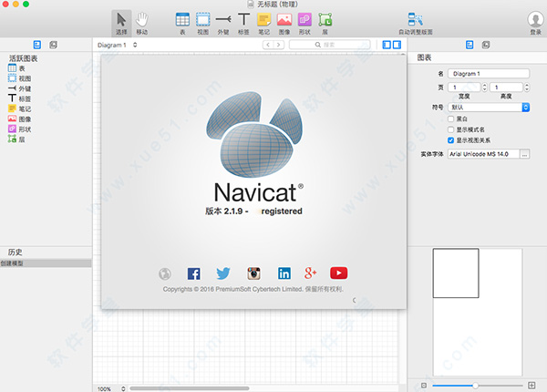
Task: Go forward with the next arrow button
Action: [278, 45]
